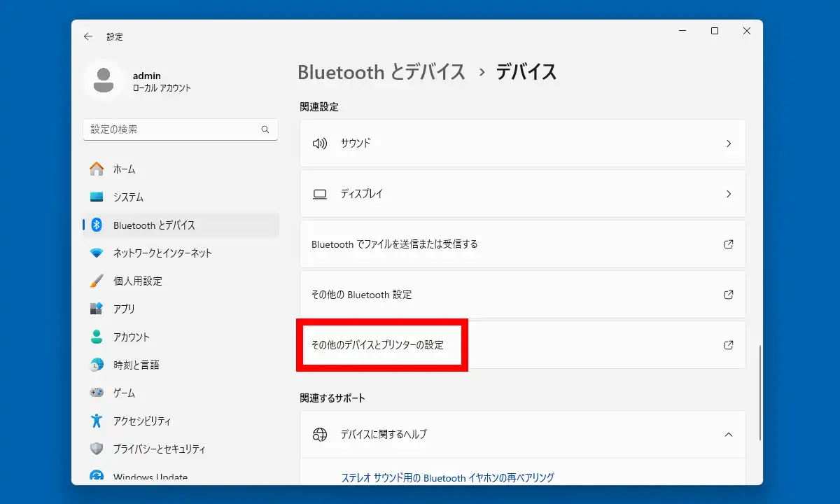Click external link icon for その他の Bluetooth 設定
This screenshot has height=504, width=840.
(728, 295)
